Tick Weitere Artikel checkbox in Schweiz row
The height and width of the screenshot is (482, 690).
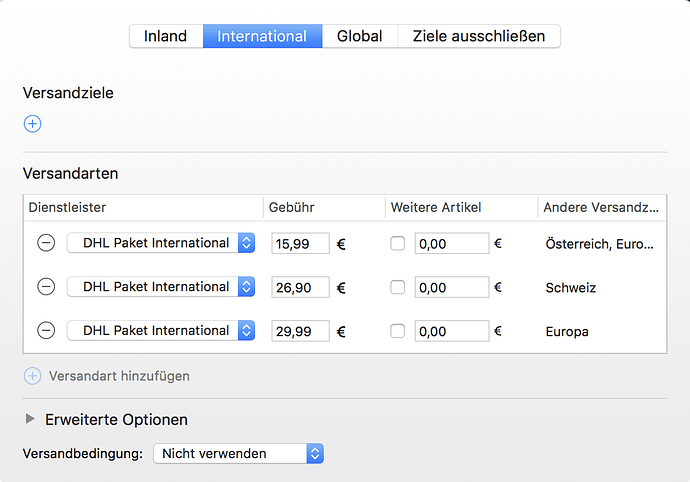397,287
